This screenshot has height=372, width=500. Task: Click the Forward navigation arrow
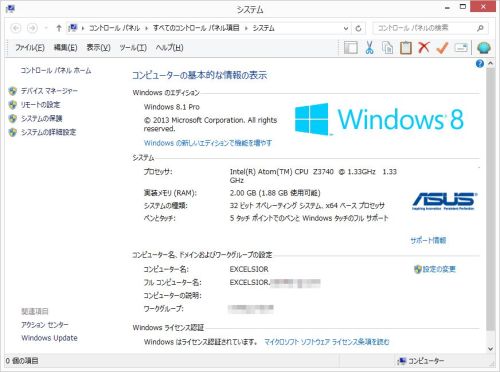(32, 28)
